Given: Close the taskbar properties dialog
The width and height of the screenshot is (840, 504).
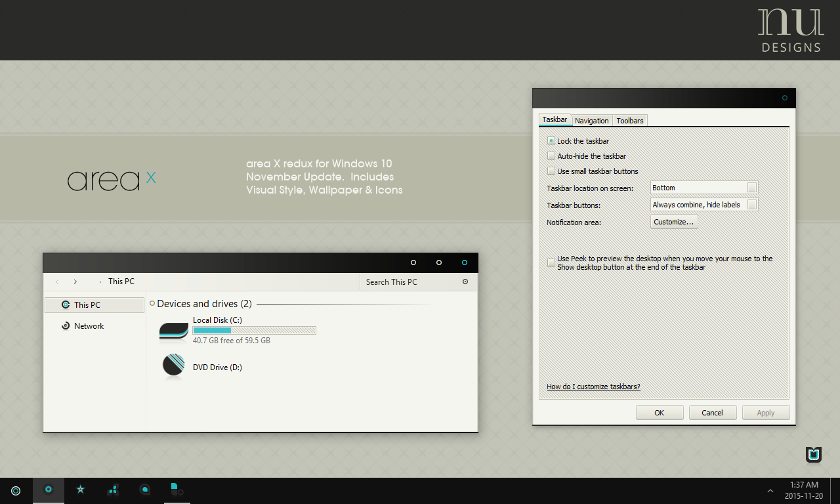Looking at the screenshot, I should [785, 98].
